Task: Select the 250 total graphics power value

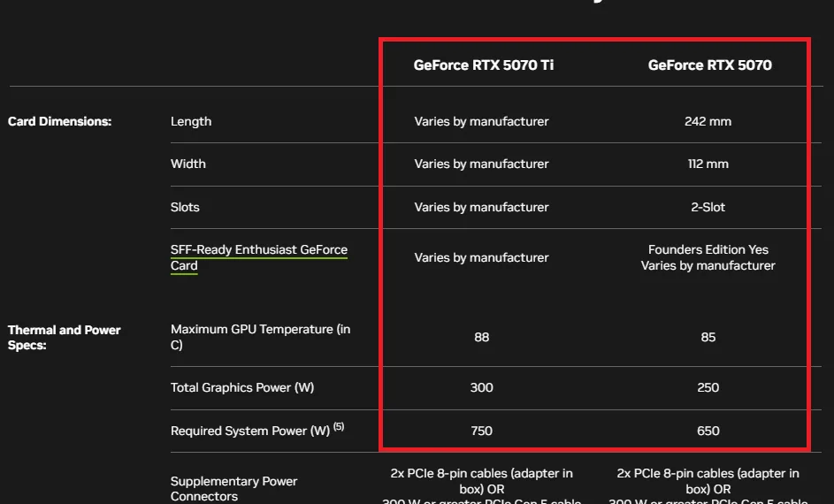Action: click(x=708, y=387)
